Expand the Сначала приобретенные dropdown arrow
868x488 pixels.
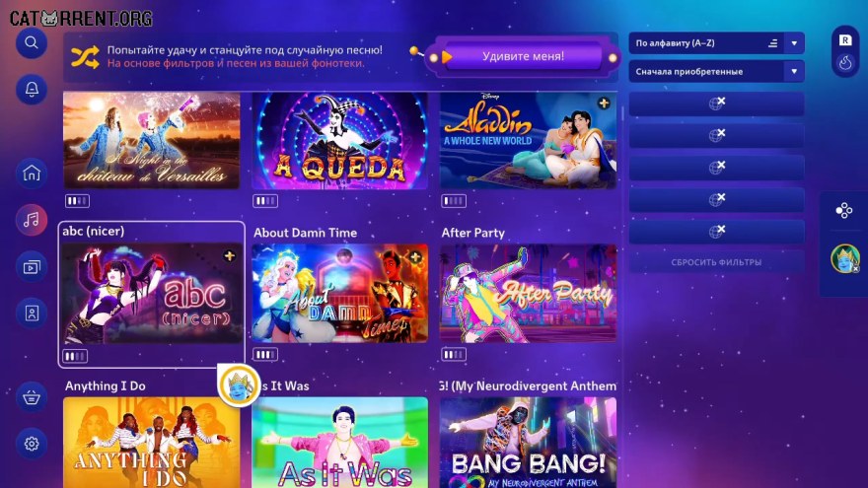(x=794, y=71)
